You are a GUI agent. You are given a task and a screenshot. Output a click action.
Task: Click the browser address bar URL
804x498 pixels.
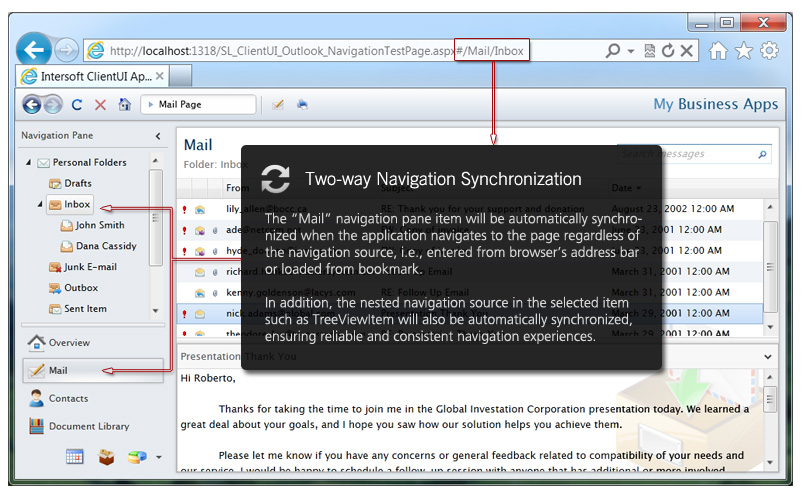[316, 51]
